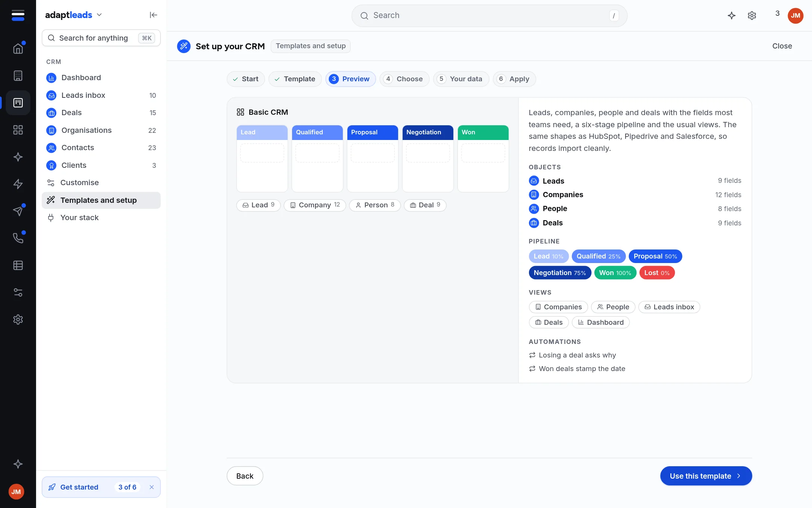Viewport: 812px width, 508px height.
Task: Click the Templates and setup breadcrumb chip
Action: pos(311,46)
